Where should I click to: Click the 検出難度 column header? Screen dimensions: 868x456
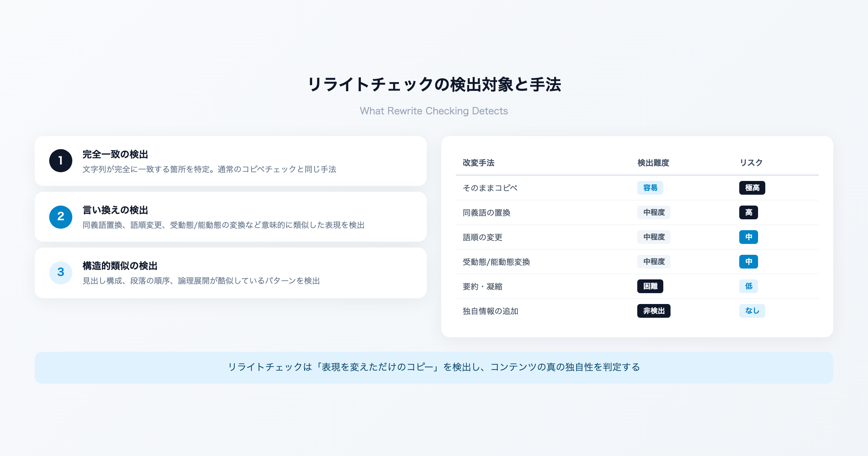tap(653, 163)
